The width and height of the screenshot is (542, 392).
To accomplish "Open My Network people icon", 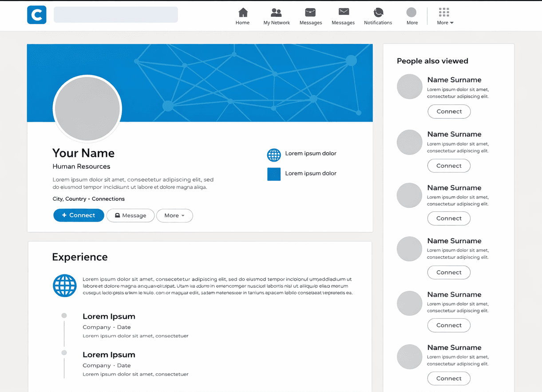I will pyautogui.click(x=276, y=12).
